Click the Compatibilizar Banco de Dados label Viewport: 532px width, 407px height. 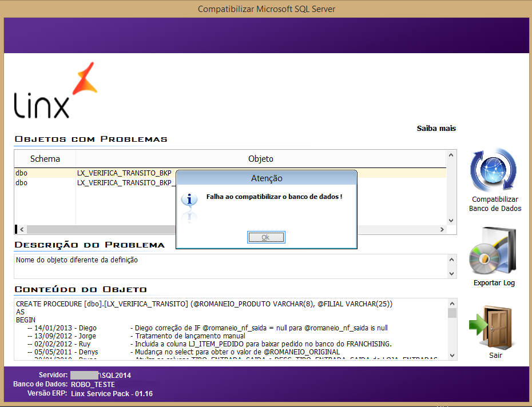495,204
